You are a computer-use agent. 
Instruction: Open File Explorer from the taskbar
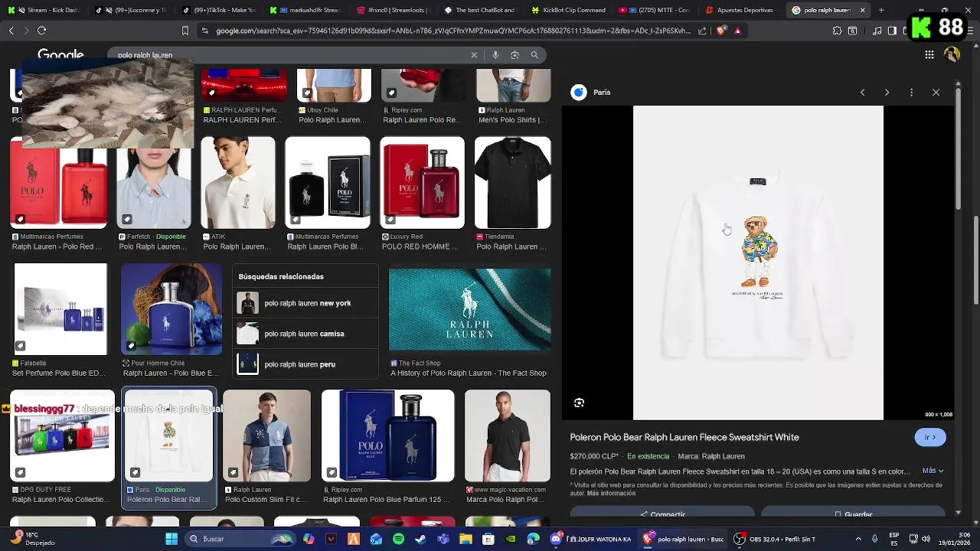point(465,539)
